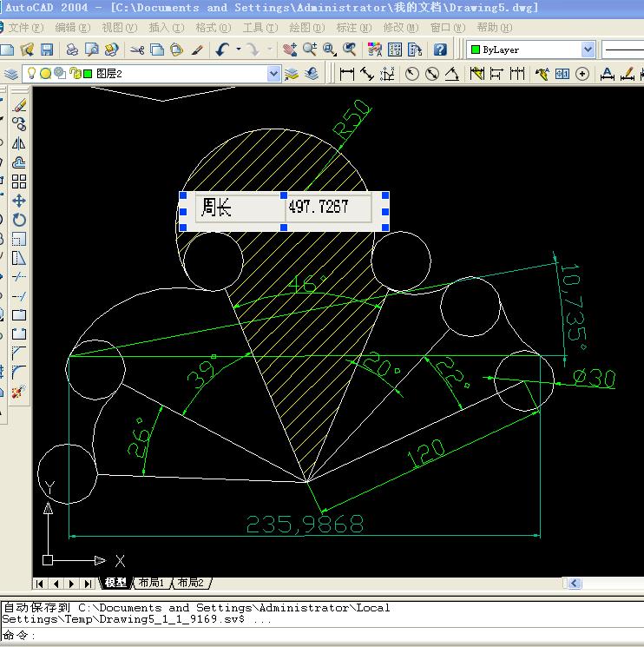
Task: Open the Properties palette icon
Action: (375, 50)
